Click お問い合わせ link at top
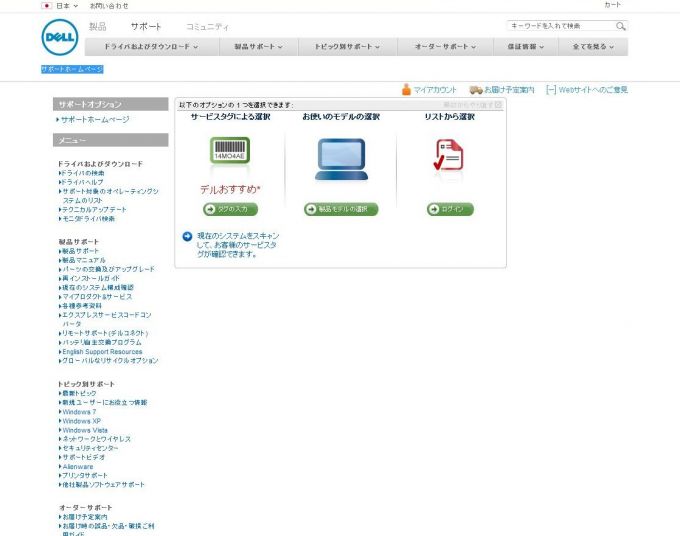The height and width of the screenshot is (536, 680). pyautogui.click(x=109, y=6)
